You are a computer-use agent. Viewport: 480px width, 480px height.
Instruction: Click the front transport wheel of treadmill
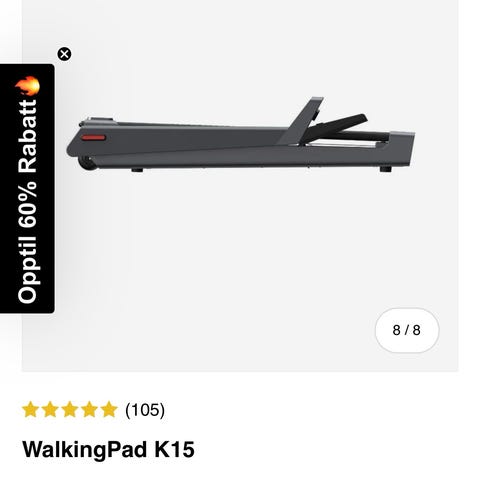[x=87, y=164]
